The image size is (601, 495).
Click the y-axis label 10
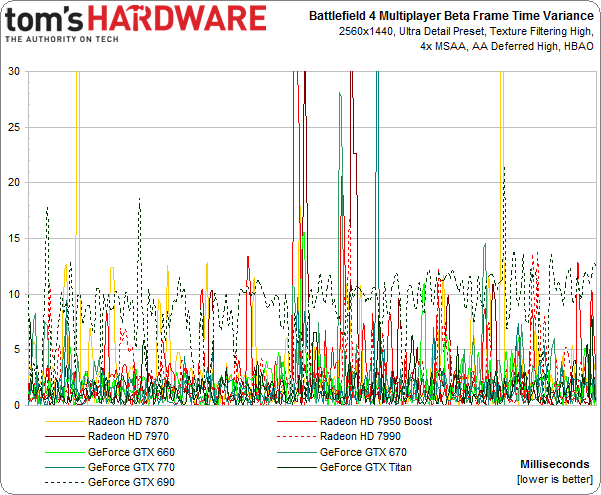point(14,294)
